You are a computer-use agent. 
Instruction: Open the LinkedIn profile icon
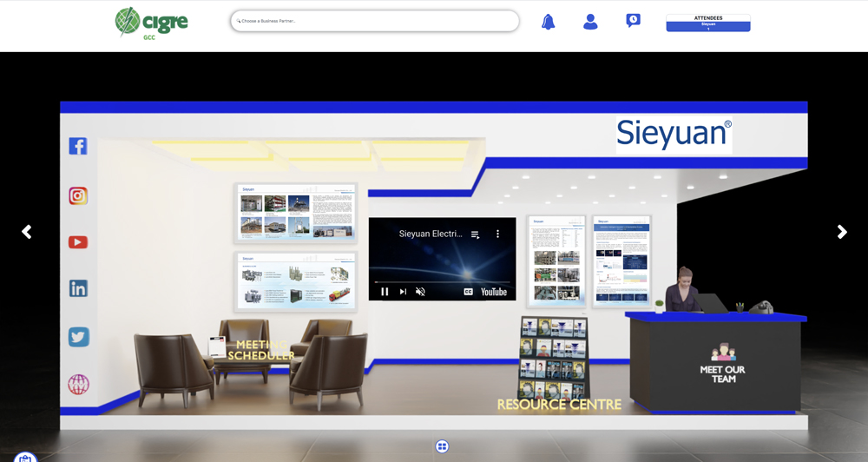pyautogui.click(x=78, y=289)
